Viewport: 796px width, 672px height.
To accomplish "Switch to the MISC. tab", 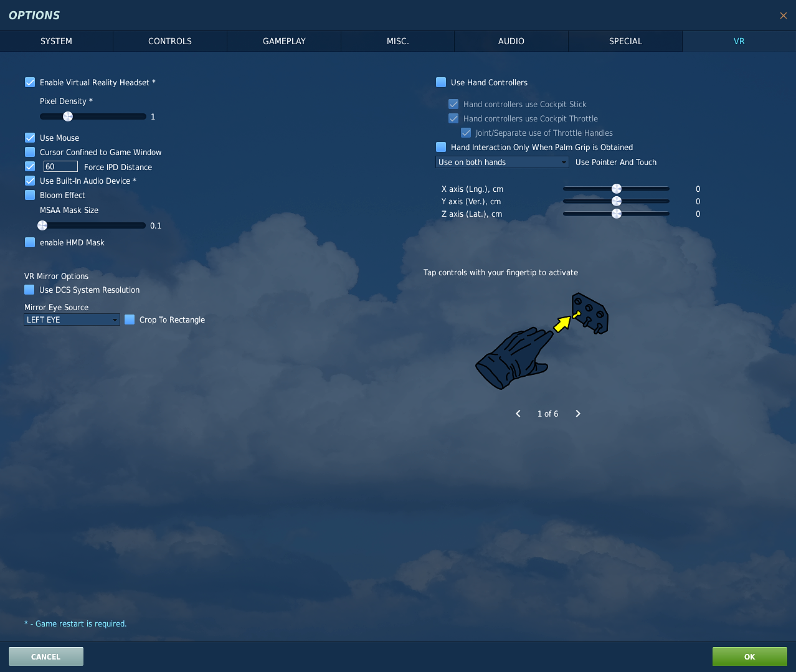I will pyautogui.click(x=398, y=41).
